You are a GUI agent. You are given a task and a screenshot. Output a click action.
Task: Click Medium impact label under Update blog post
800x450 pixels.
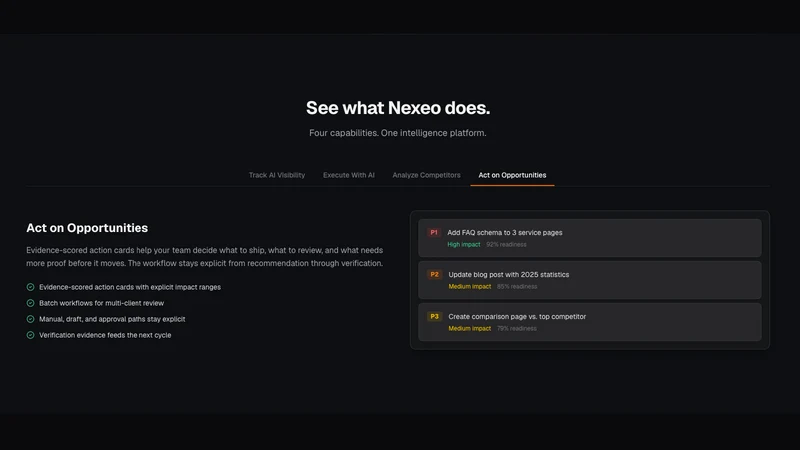pyautogui.click(x=469, y=286)
